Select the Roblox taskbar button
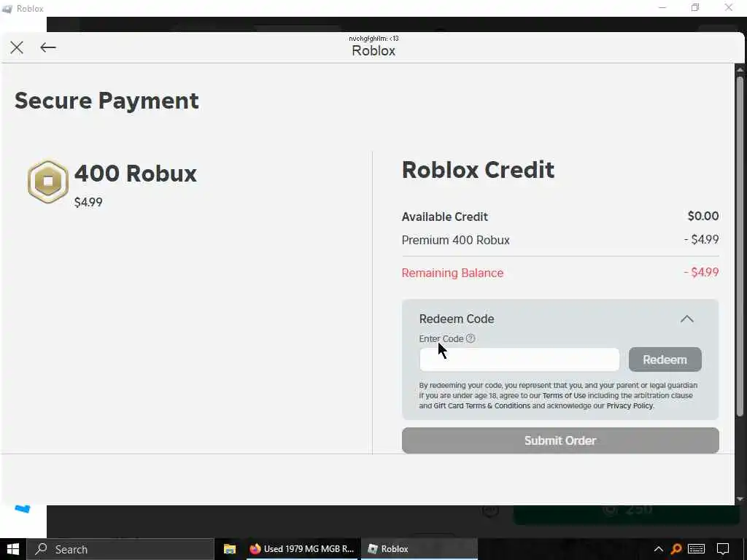The width and height of the screenshot is (747, 560). 419,549
